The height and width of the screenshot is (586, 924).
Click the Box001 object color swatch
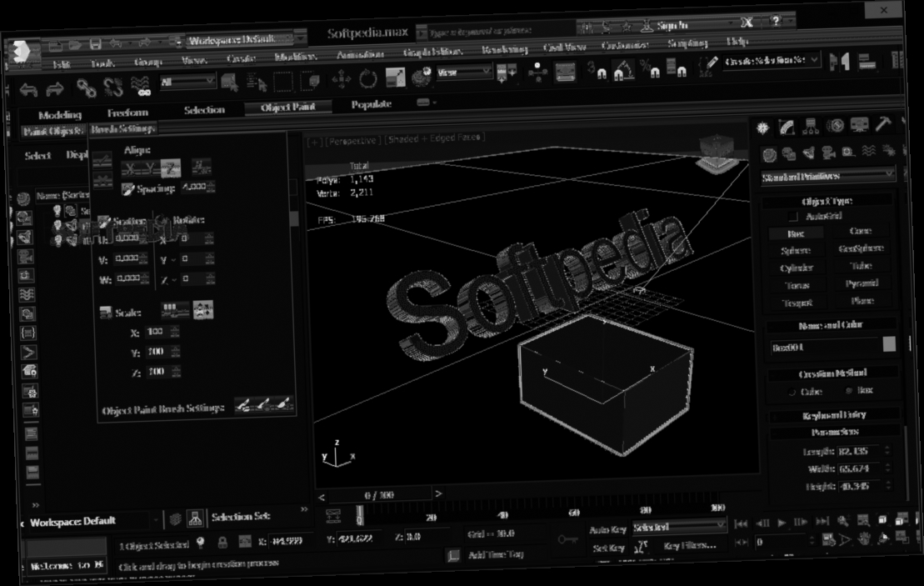click(x=889, y=344)
